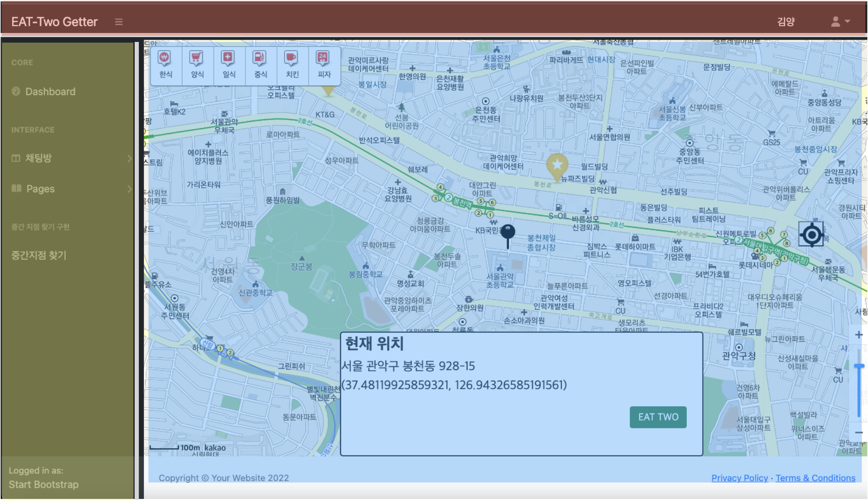Click the dark blue location pin
Viewport: 868px width, 501px height.
[508, 233]
